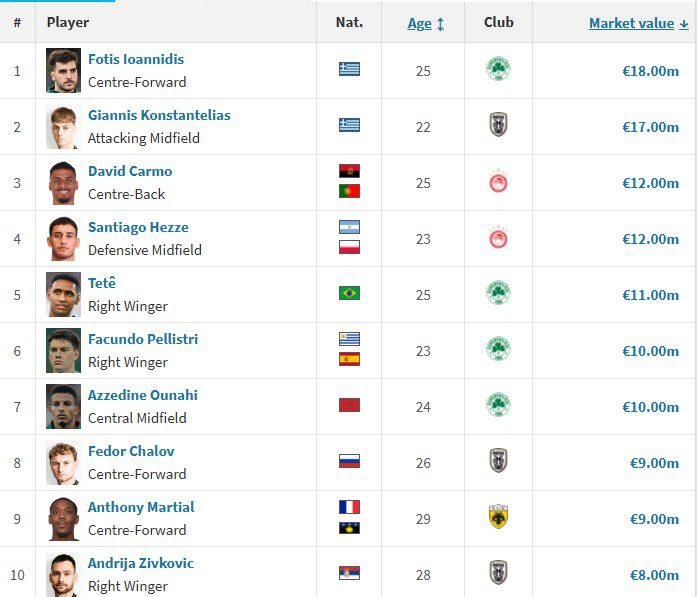697x597 pixels.
Task: Click the €18.00m market value link
Action: [x=650, y=71]
